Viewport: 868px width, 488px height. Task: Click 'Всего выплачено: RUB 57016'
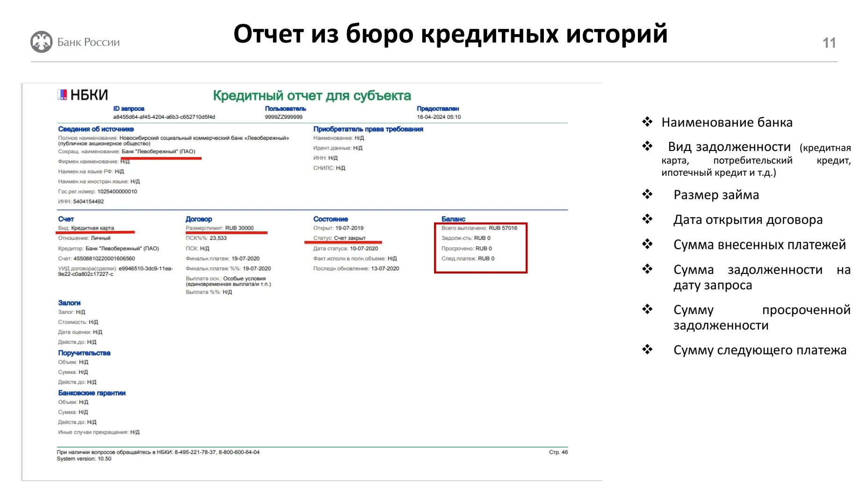coord(479,228)
